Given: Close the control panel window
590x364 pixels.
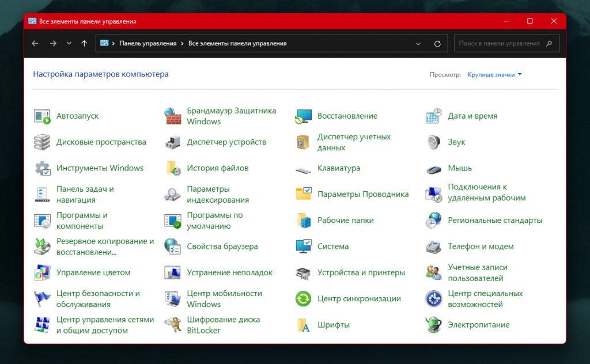Looking at the screenshot, I should (554, 21).
